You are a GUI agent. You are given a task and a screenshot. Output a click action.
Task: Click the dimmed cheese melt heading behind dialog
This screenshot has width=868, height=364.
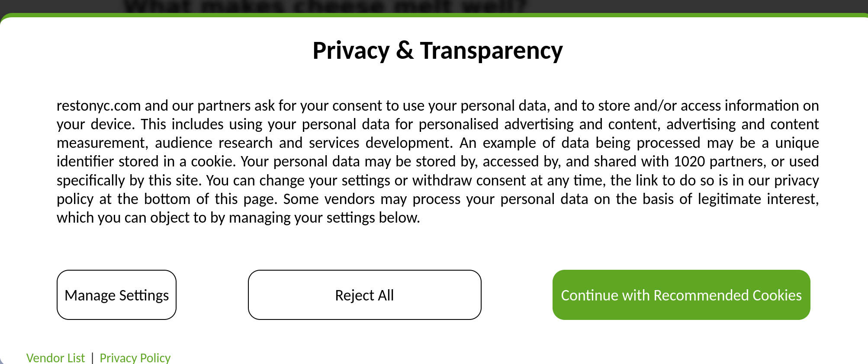coord(325,6)
